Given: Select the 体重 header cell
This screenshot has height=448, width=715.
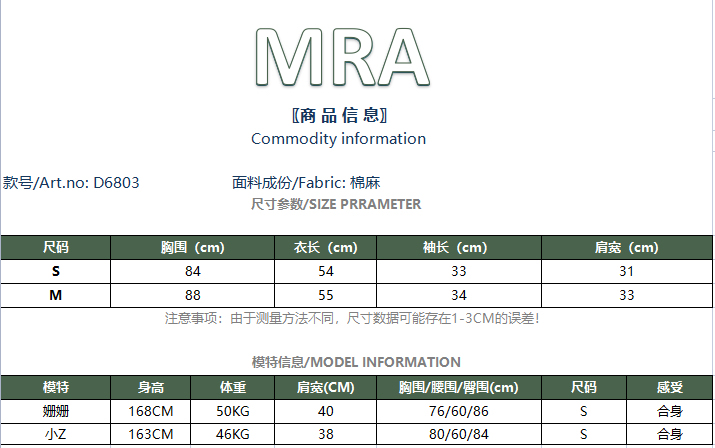Looking at the screenshot, I should click(233, 388).
